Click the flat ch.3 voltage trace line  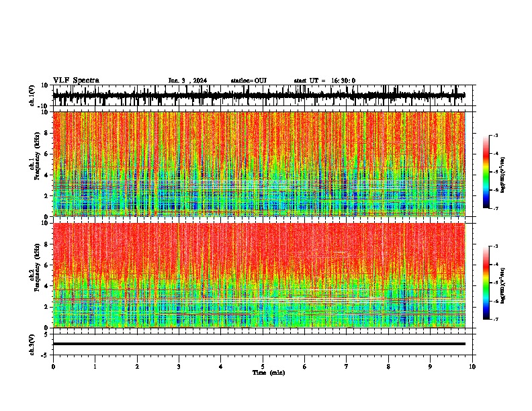[259, 344]
